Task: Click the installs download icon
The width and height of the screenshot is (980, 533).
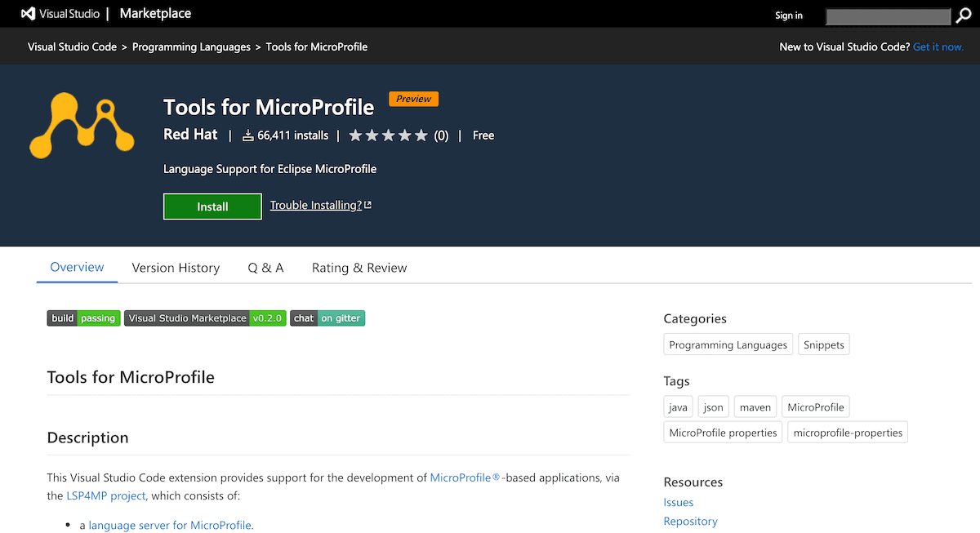Action: click(x=248, y=135)
